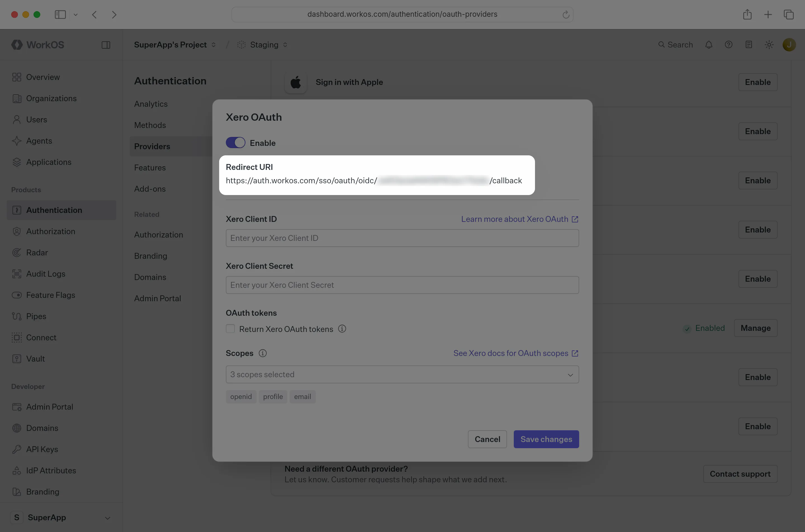805x532 pixels.
Task: Go back in Safari
Action: (95, 15)
